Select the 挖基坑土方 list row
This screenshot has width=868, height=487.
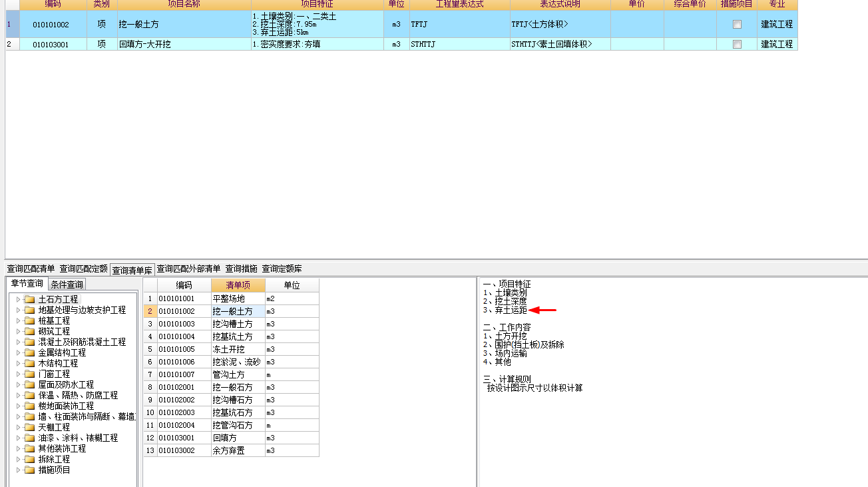click(x=232, y=336)
